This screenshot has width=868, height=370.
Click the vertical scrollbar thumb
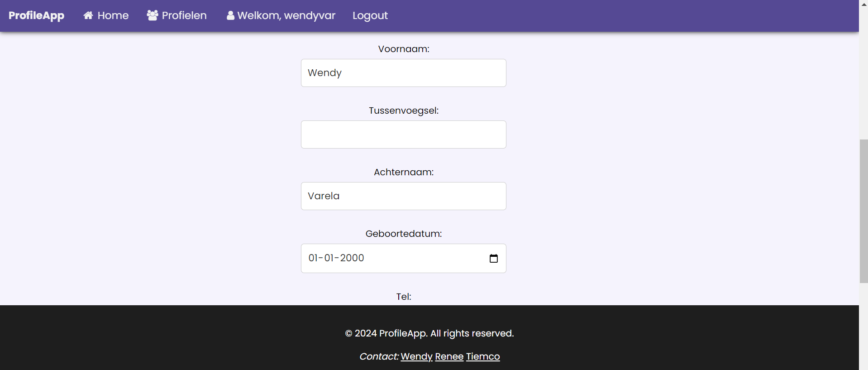[x=863, y=211]
